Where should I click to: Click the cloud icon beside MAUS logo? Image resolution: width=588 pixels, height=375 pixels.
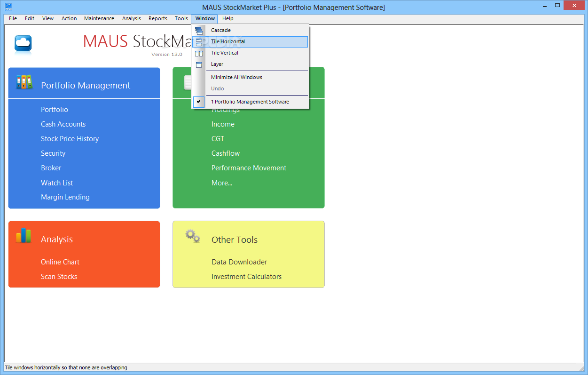23,44
